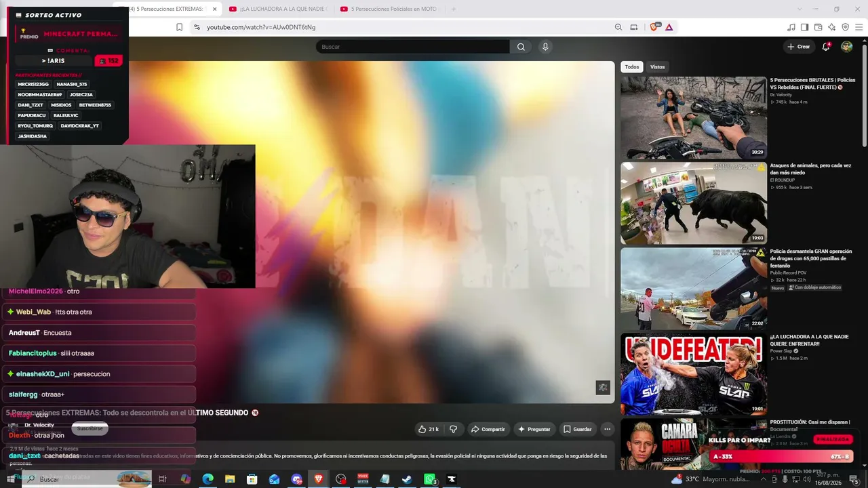This screenshot has width=868, height=488.
Task: Start voice search with the microphone icon
Action: click(545, 47)
